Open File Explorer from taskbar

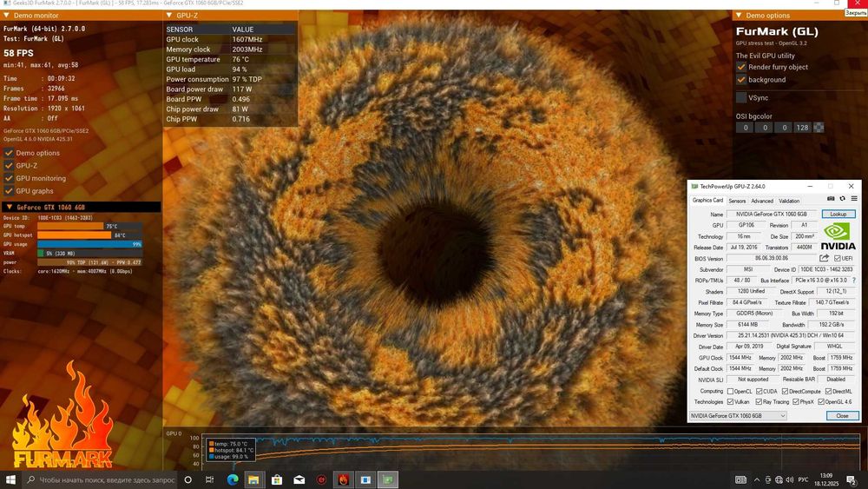tap(253, 479)
